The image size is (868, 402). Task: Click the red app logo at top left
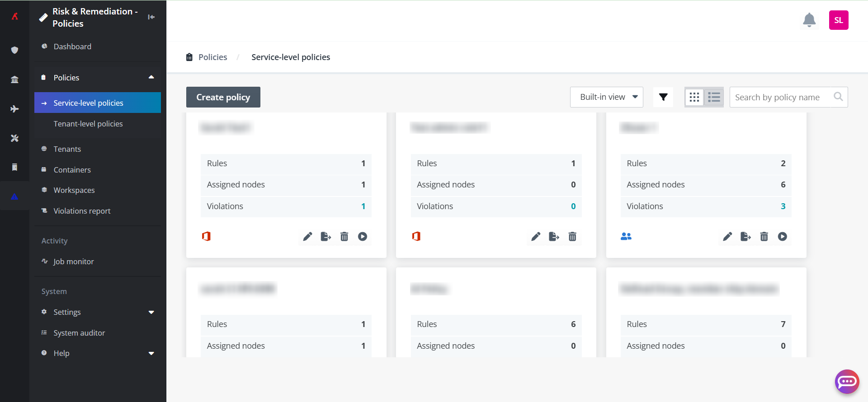coord(15,16)
